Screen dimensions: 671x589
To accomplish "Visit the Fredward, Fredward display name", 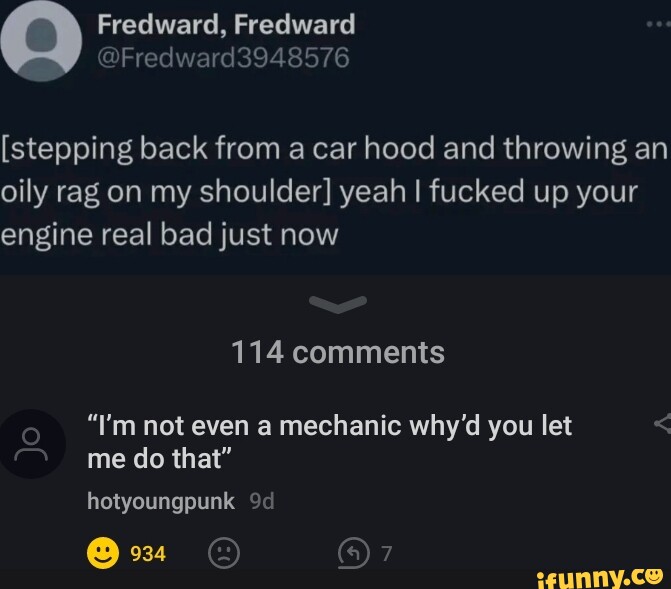I will pos(226,24).
